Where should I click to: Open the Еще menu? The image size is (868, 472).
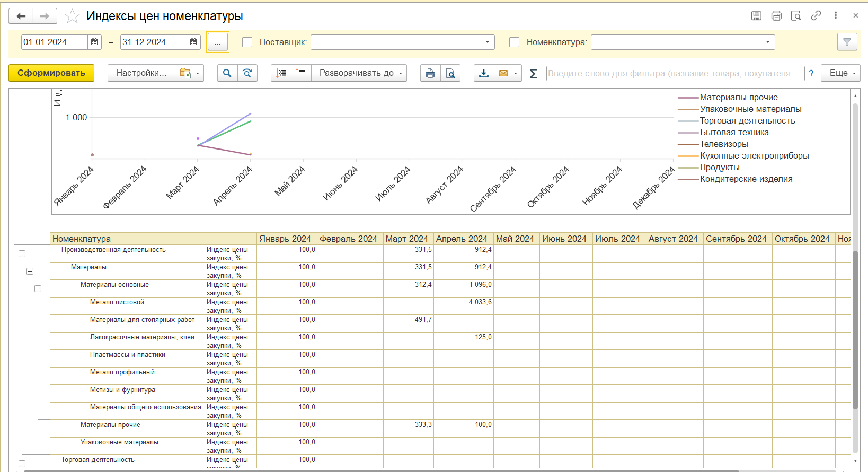[840, 73]
